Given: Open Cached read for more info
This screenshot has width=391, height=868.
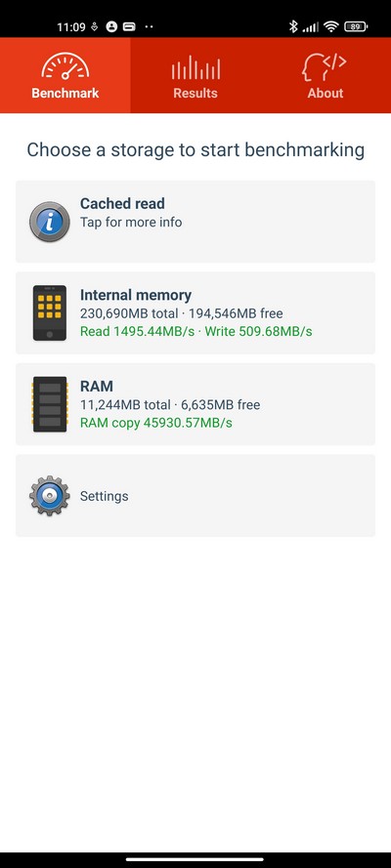Looking at the screenshot, I should tap(195, 222).
